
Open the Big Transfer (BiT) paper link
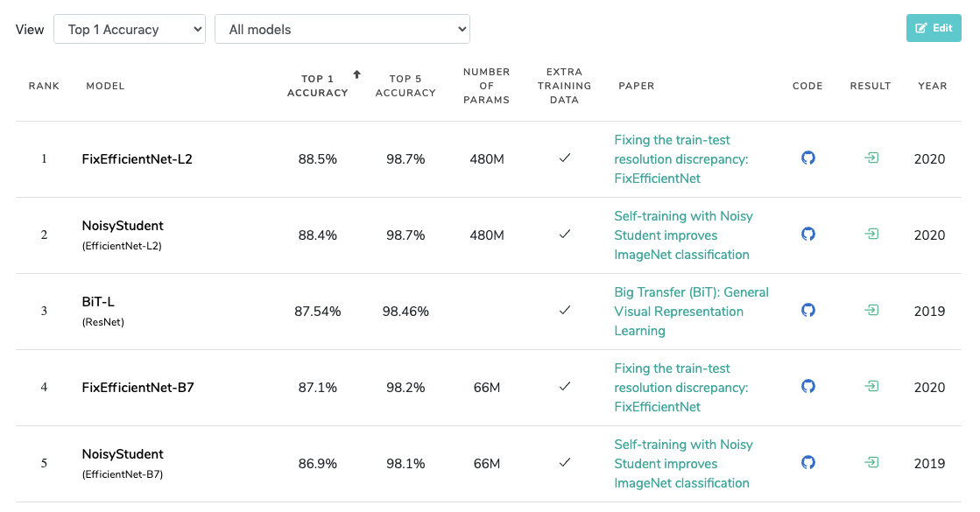coord(691,311)
